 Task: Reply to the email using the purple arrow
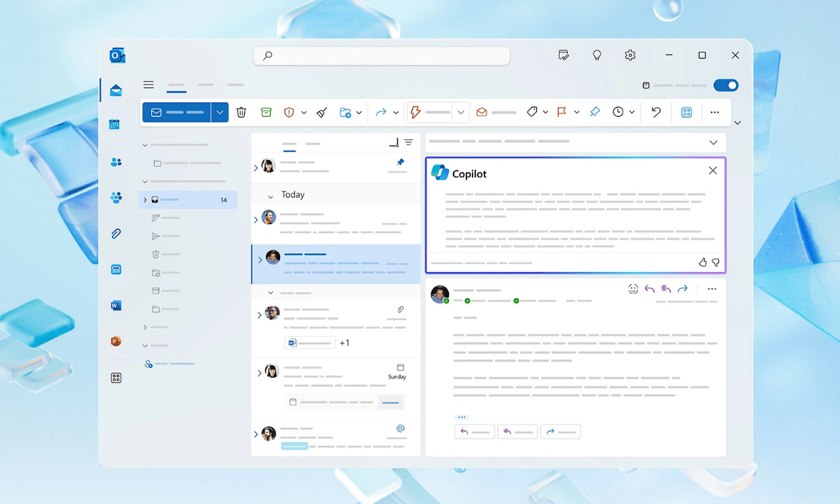(650, 288)
